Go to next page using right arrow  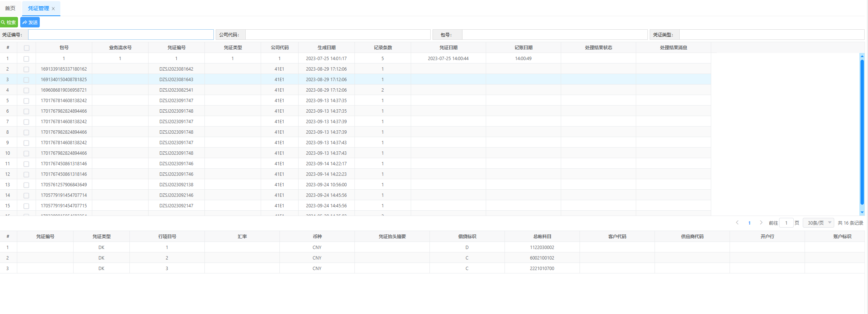pos(761,223)
